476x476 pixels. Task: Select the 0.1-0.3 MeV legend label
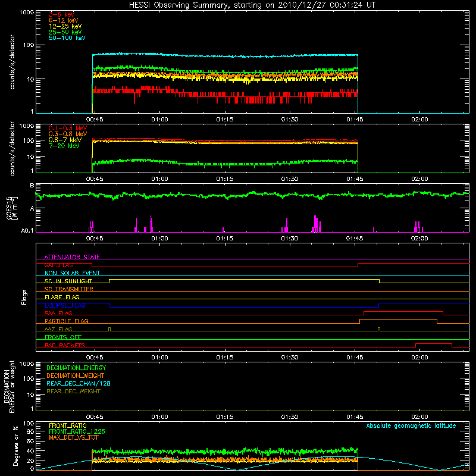(x=68, y=128)
